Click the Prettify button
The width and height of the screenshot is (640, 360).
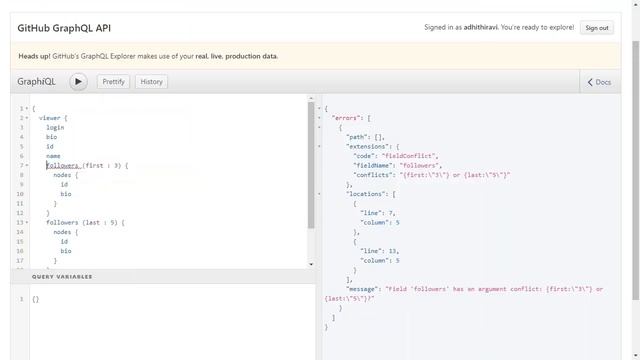tap(113, 82)
